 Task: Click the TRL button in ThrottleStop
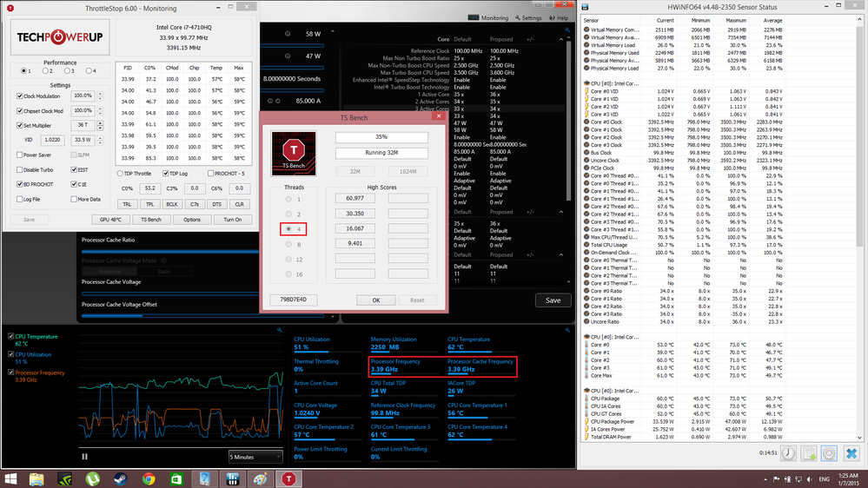point(128,204)
